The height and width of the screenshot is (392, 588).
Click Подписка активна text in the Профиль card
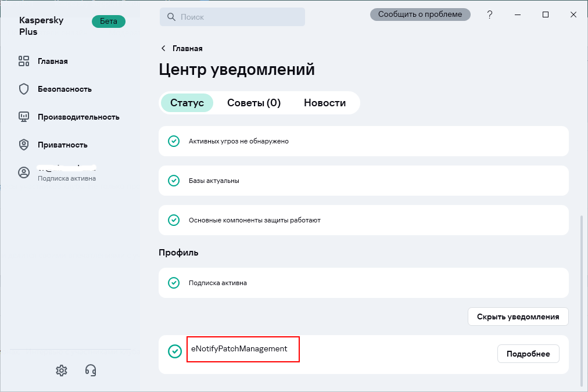[217, 283]
